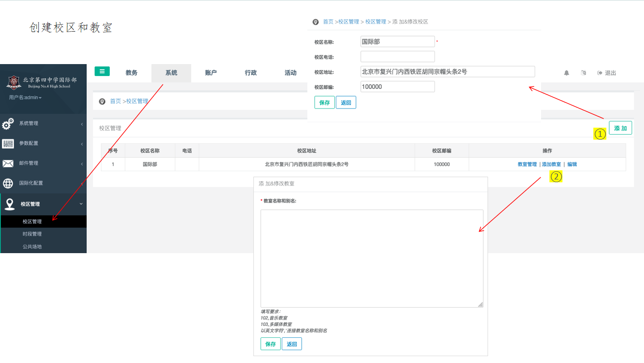Switch to the 行政 top tab

coord(251,73)
